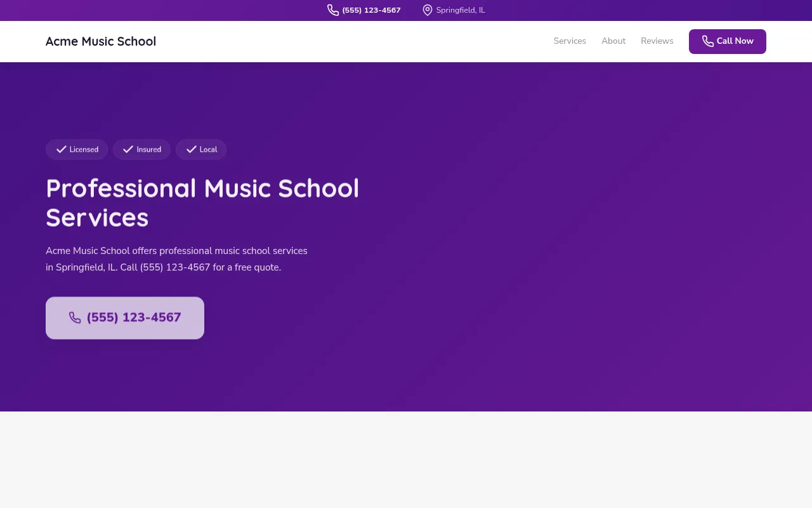Open the Reviews navigation item

657,41
